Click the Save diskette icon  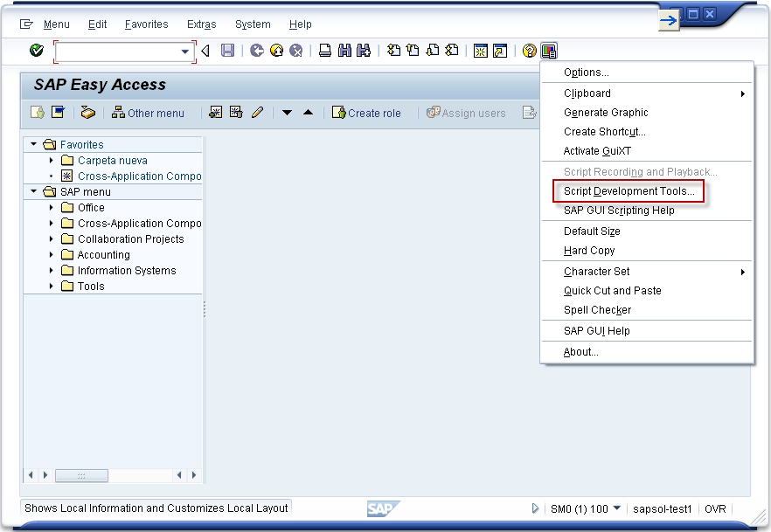point(227,50)
